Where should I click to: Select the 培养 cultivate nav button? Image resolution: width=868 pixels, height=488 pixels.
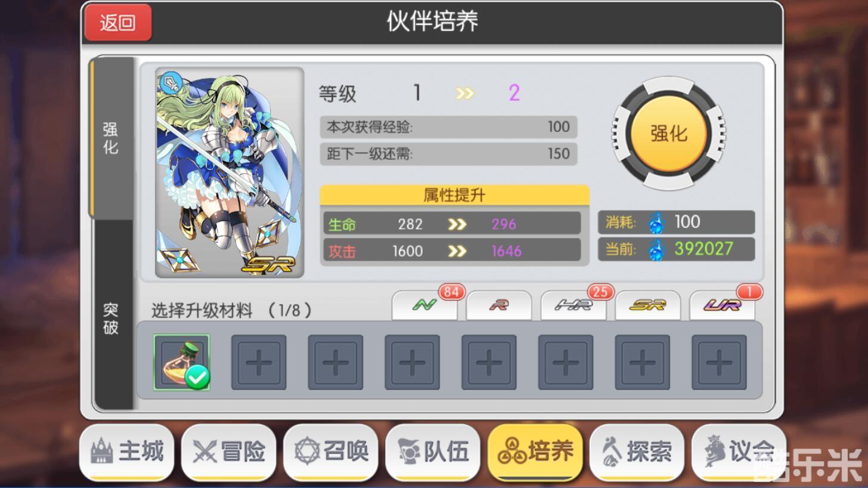[x=535, y=452]
